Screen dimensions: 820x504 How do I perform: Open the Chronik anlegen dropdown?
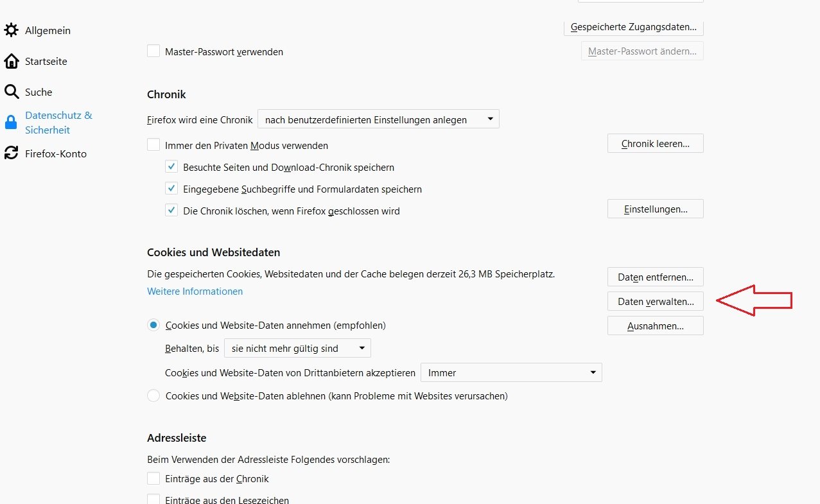point(378,119)
